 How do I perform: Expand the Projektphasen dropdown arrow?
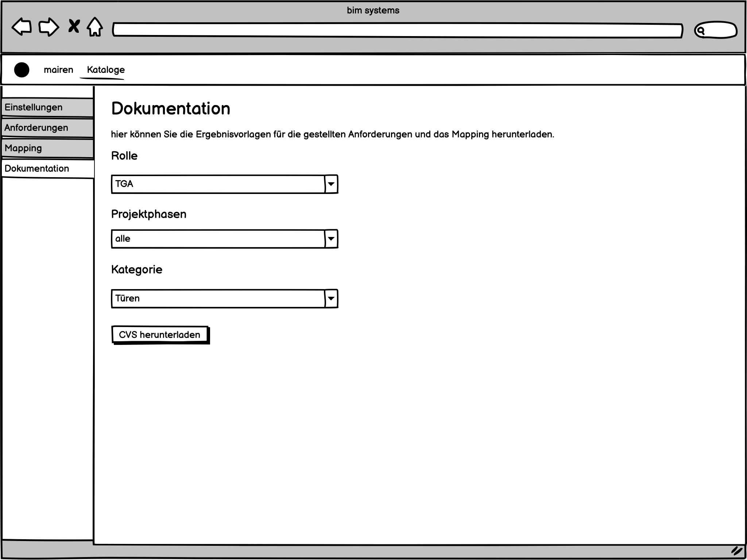point(331,239)
